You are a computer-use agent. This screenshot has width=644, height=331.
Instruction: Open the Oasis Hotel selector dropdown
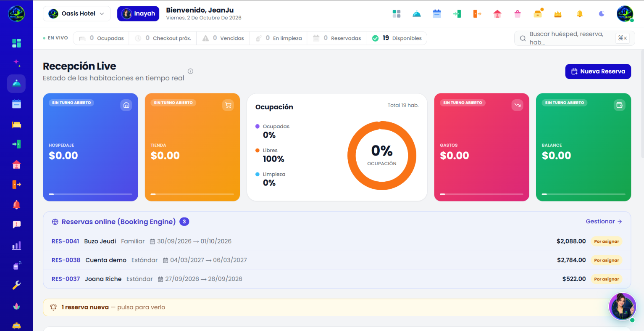coord(76,13)
